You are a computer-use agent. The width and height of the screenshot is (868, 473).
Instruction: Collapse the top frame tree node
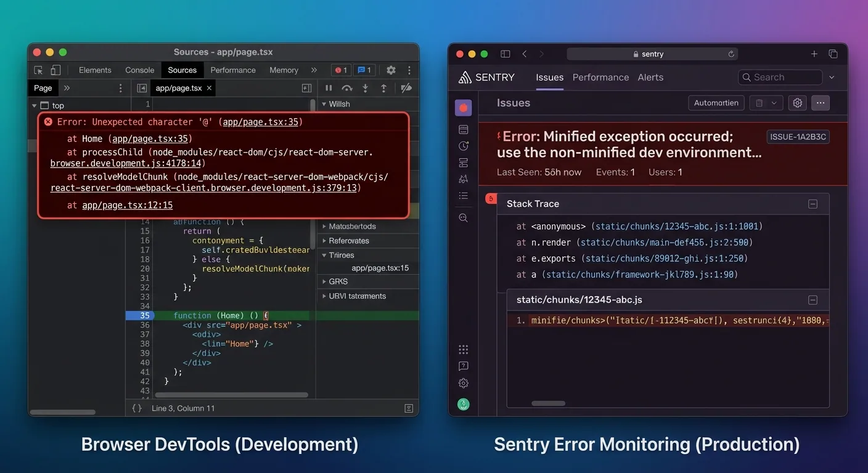pos(34,106)
